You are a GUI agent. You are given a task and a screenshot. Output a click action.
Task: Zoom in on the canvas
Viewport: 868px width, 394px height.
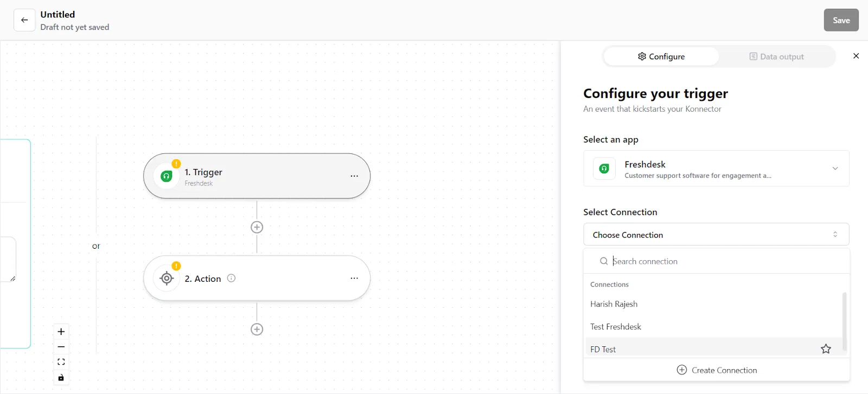point(61,332)
